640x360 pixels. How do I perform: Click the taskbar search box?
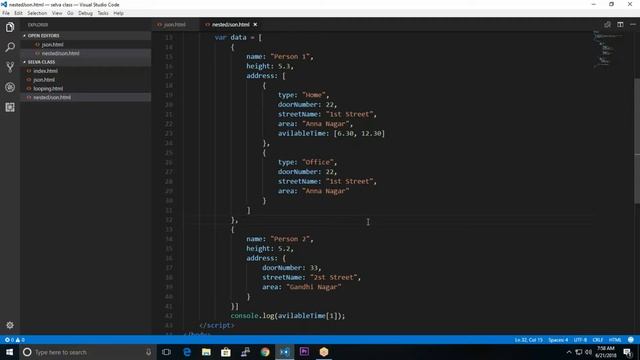click(87, 352)
